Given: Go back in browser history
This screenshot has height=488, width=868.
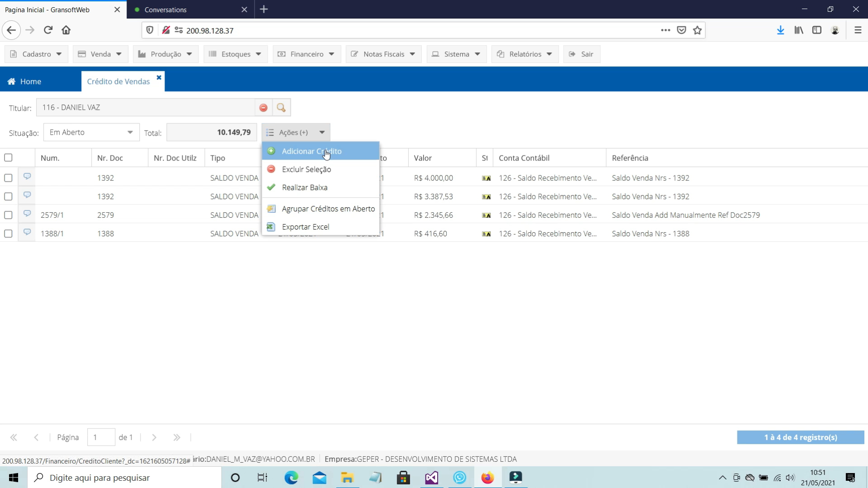Looking at the screenshot, I should (x=11, y=30).
